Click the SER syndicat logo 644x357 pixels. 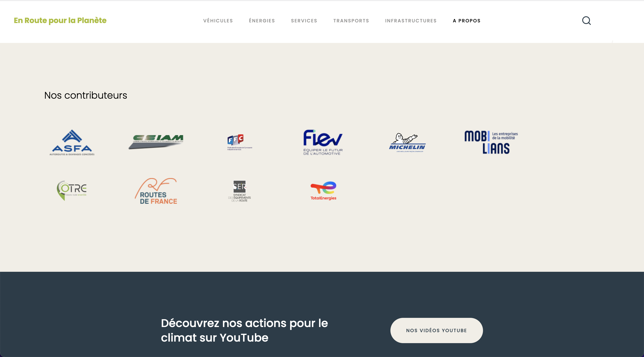239,191
